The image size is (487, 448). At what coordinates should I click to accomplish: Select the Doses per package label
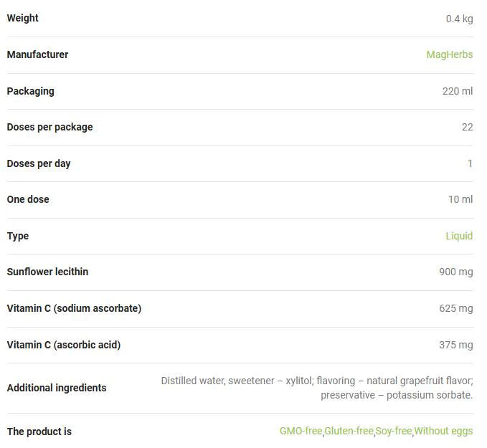[49, 127]
